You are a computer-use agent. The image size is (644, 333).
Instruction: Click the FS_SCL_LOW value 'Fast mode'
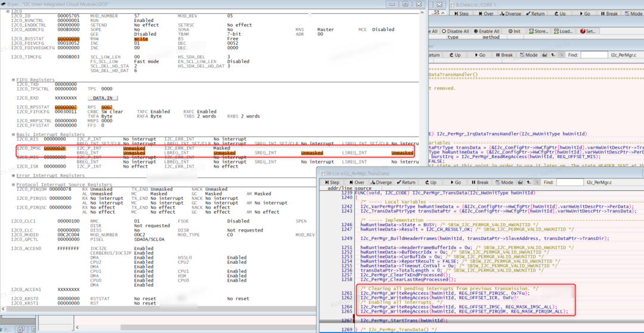click(147, 61)
